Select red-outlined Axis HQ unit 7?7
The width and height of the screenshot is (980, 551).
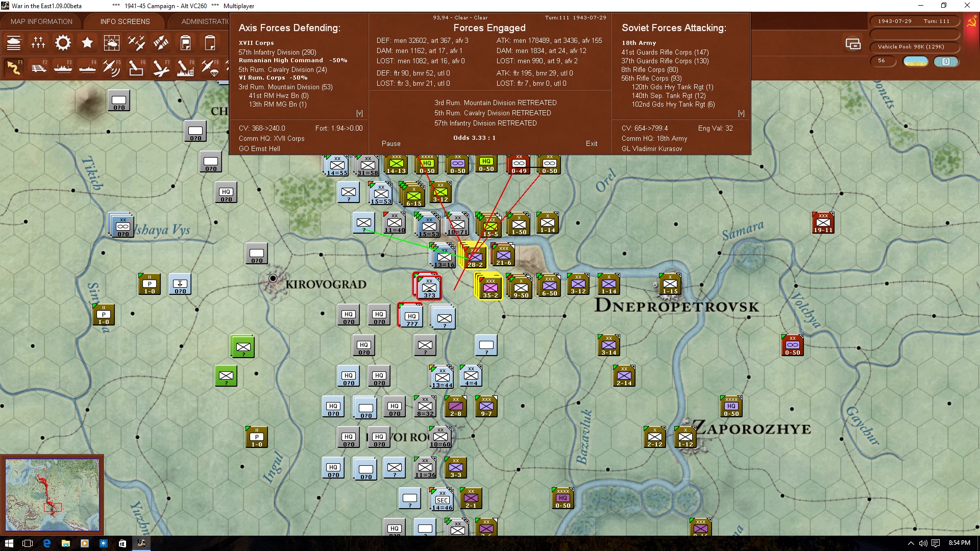411,315
